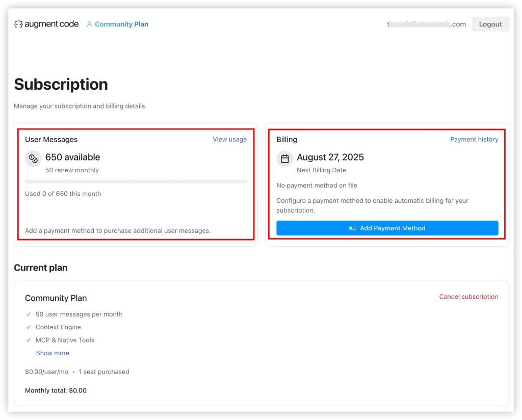Image resolution: width=522 pixels, height=420 pixels.
Task: Click the August 27, 2025 billing date
Action: click(330, 157)
